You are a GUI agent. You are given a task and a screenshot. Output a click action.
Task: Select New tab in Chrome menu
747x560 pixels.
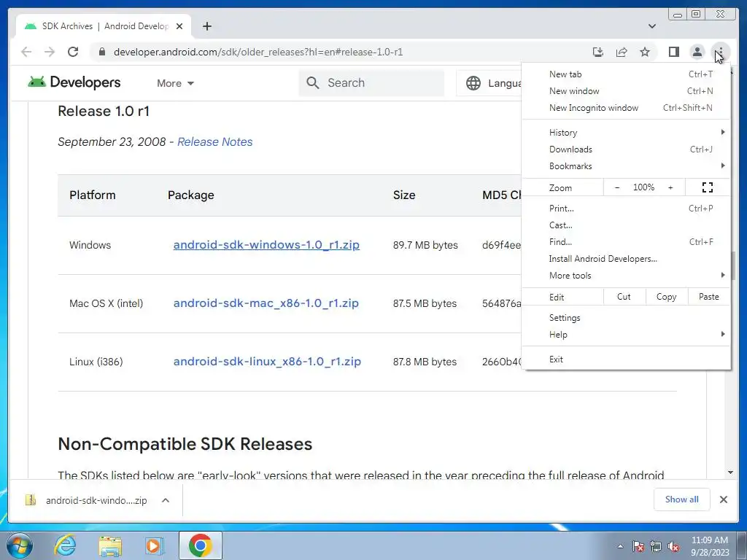point(626,74)
